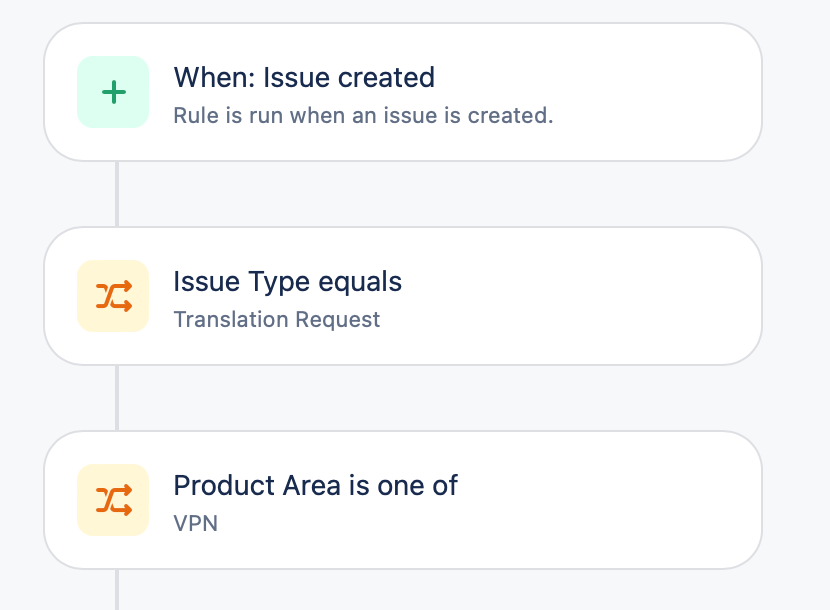Click the mint green trigger icon background

(90, 72)
